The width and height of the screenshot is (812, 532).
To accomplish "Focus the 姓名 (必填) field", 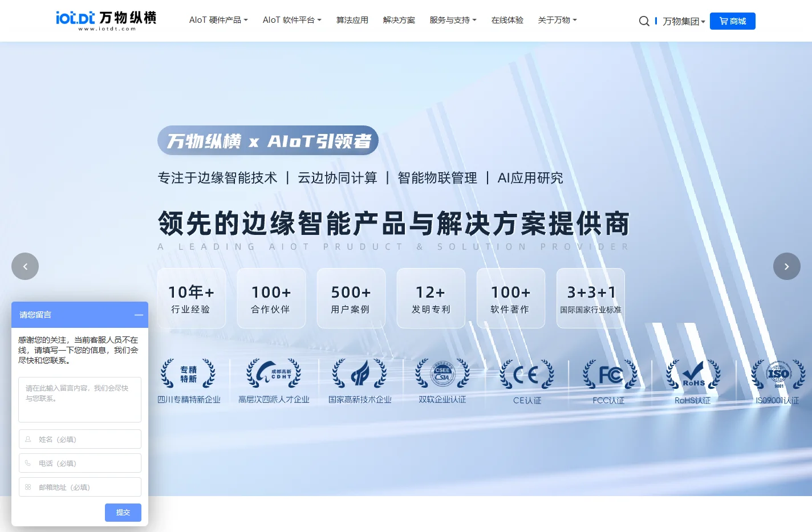I will (80, 439).
